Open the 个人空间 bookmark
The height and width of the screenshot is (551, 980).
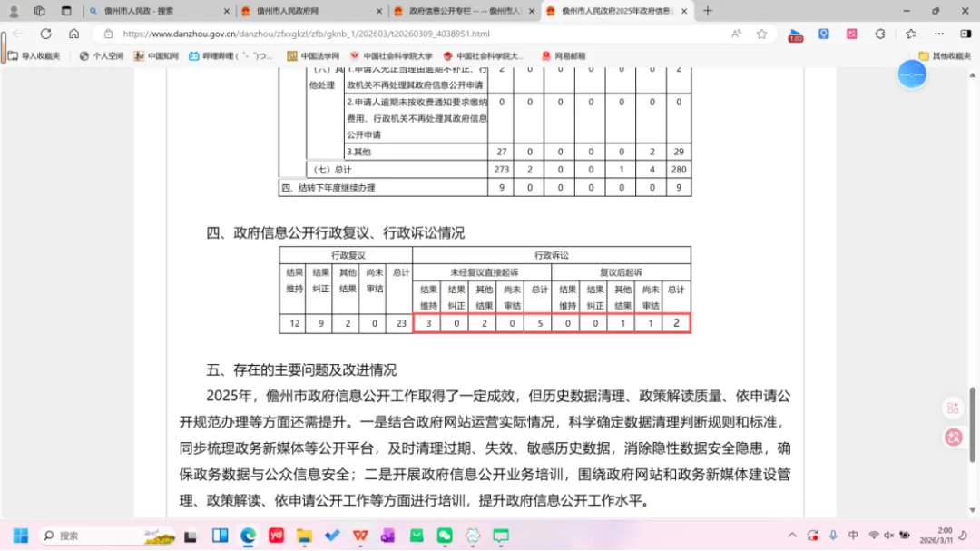point(102,55)
